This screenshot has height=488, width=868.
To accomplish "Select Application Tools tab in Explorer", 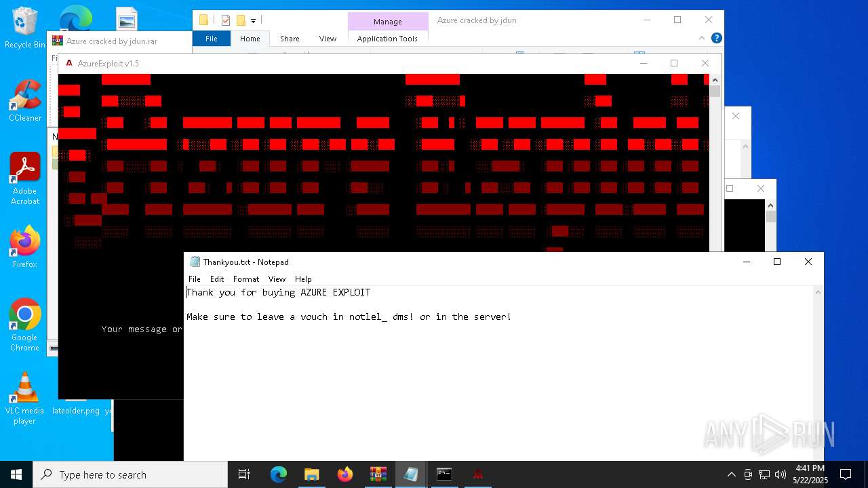I will (387, 39).
